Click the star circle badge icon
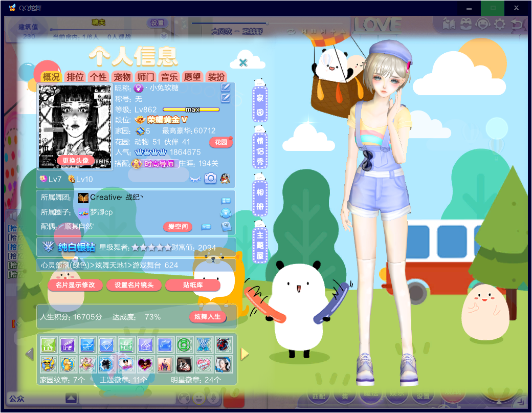 pos(226,213)
